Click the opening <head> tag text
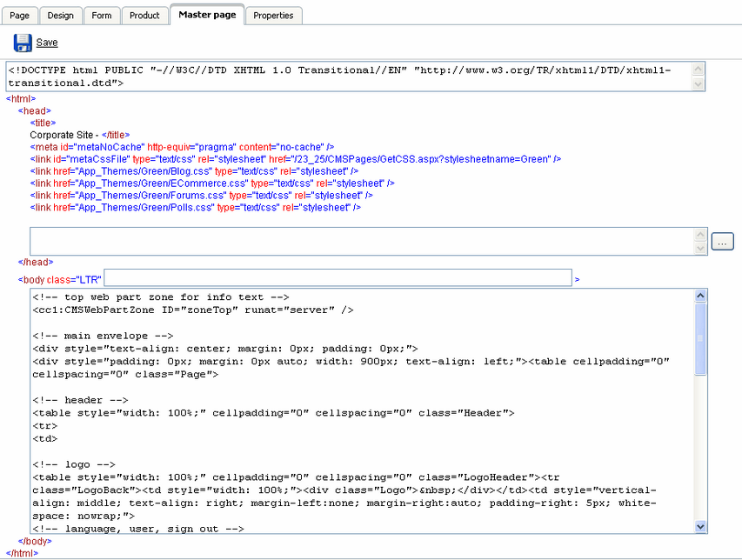The width and height of the screenshot is (742, 560). pyautogui.click(x=35, y=110)
